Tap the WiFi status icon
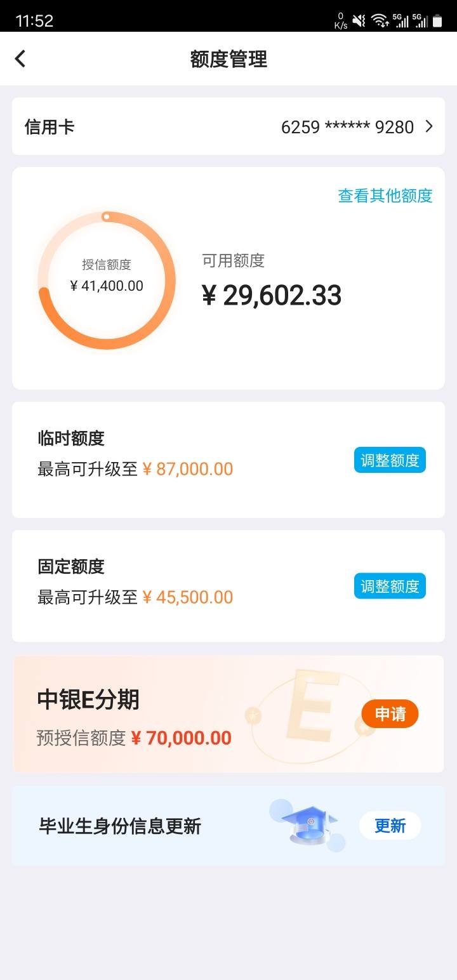 tap(380, 20)
